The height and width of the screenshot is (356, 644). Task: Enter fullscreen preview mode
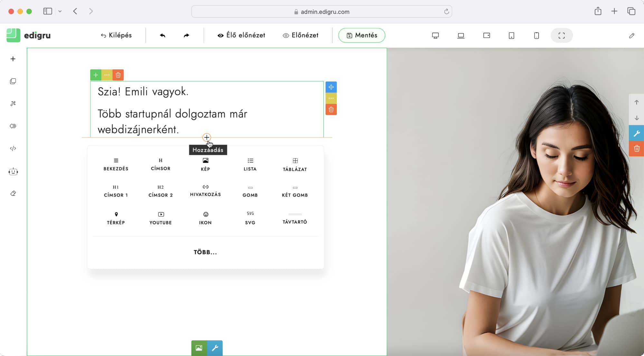coord(562,35)
